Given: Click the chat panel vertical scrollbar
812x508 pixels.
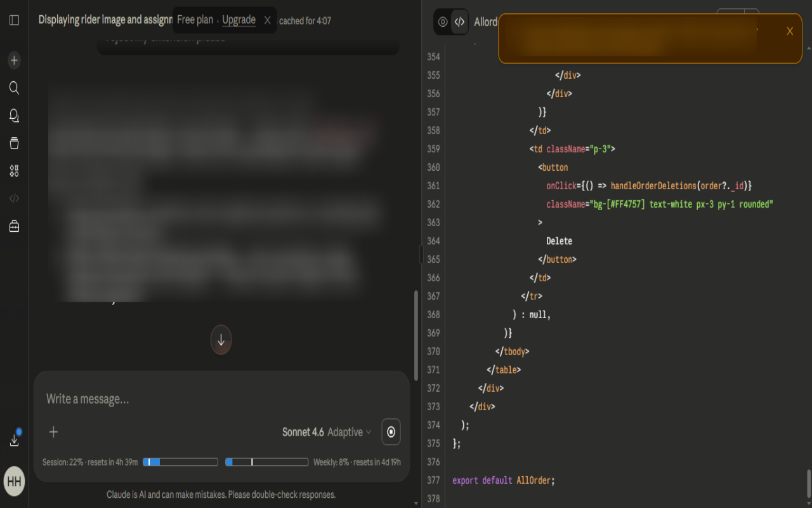Looking at the screenshot, I should click(x=416, y=335).
